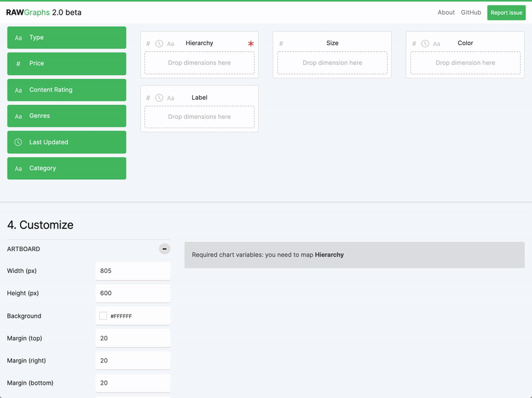The height and width of the screenshot is (398, 532).
Task: Click the #FFFFFF background hex value
Action: click(x=121, y=316)
